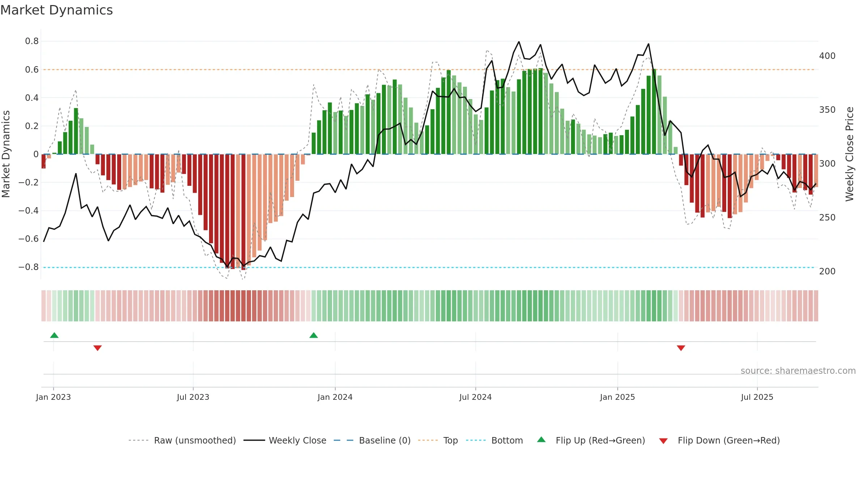
Task: Click the 400 right axis price label
Action: coord(827,56)
